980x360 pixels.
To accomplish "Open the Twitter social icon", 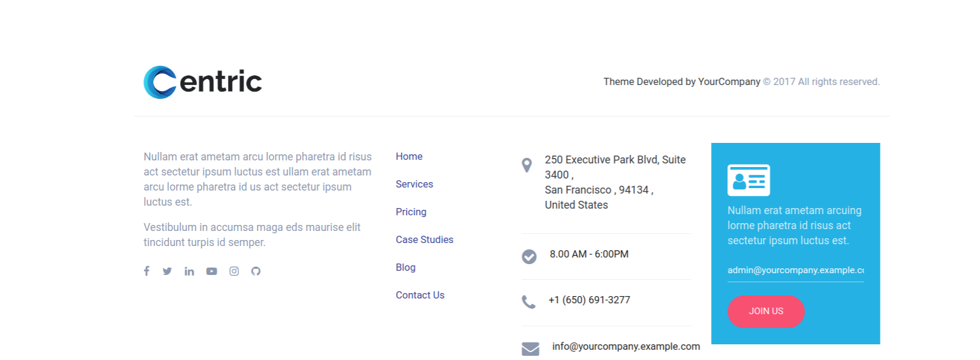I will point(167,271).
